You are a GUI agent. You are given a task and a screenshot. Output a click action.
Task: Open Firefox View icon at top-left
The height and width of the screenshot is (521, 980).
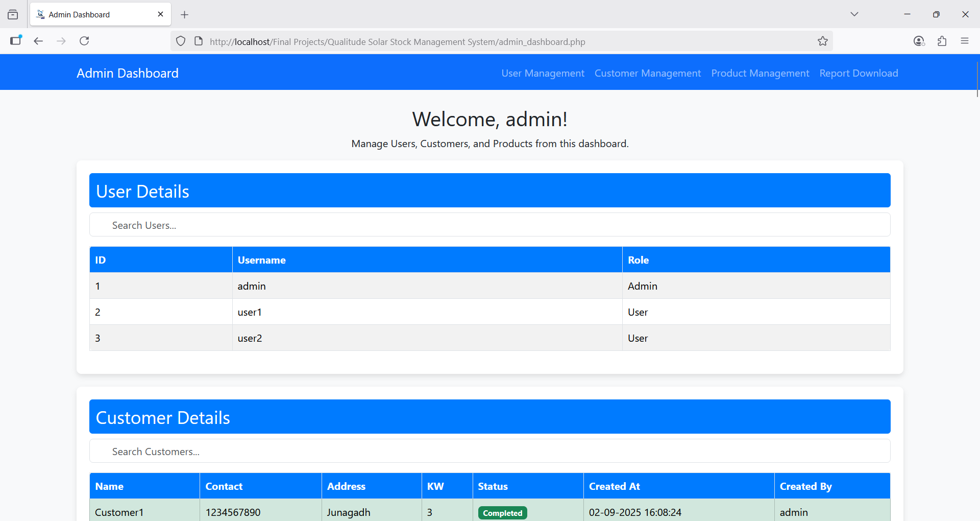(13, 14)
